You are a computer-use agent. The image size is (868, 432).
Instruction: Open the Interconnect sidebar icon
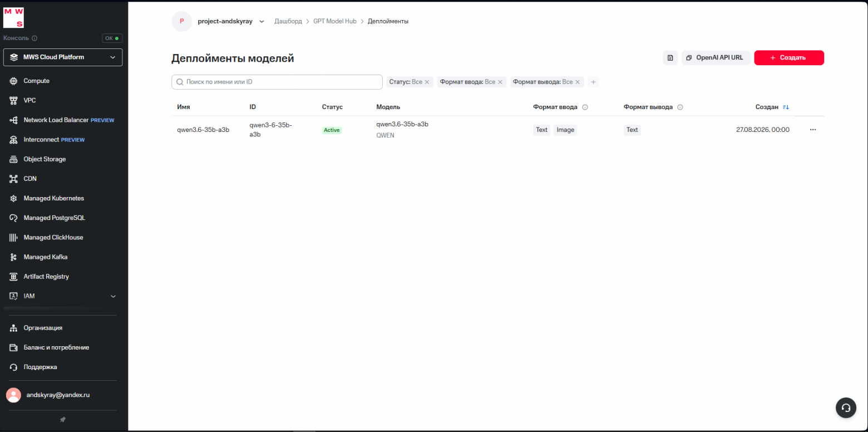tap(13, 140)
